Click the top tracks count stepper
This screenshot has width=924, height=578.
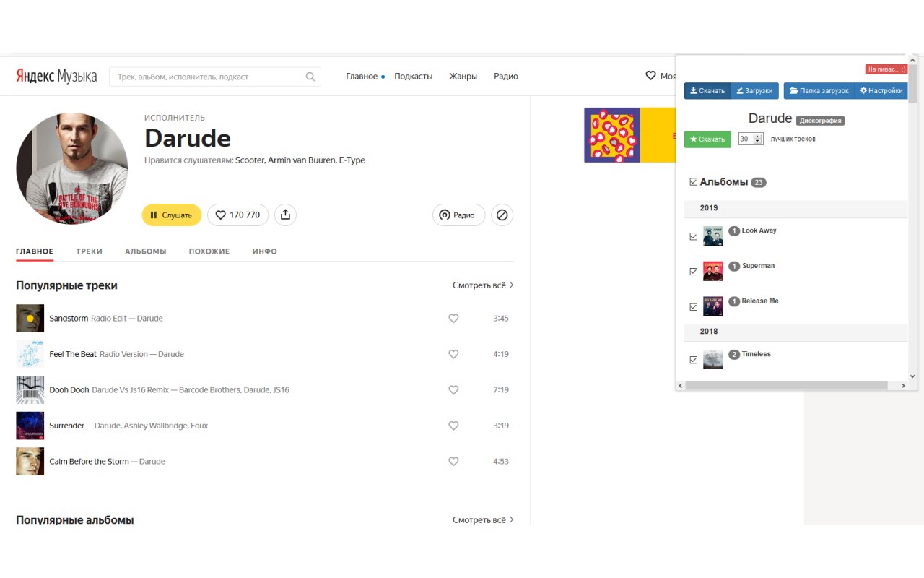point(758,139)
